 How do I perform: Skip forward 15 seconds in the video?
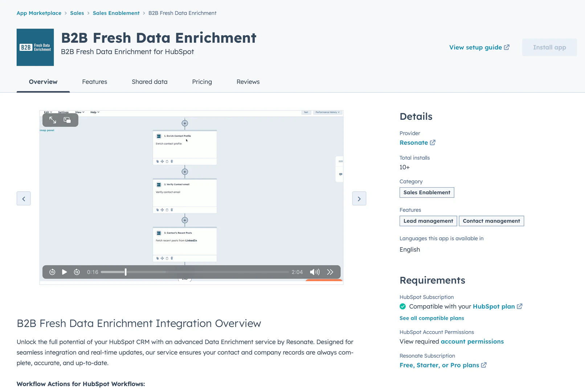(x=77, y=272)
